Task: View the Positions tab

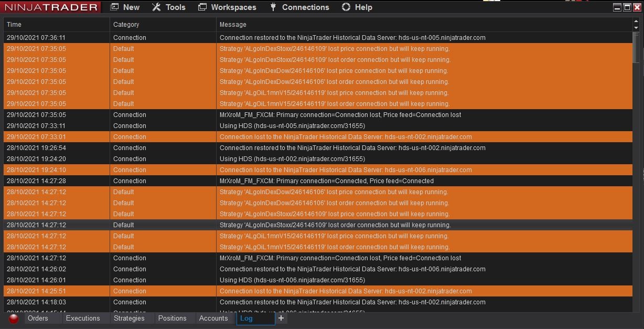Action: click(x=172, y=318)
